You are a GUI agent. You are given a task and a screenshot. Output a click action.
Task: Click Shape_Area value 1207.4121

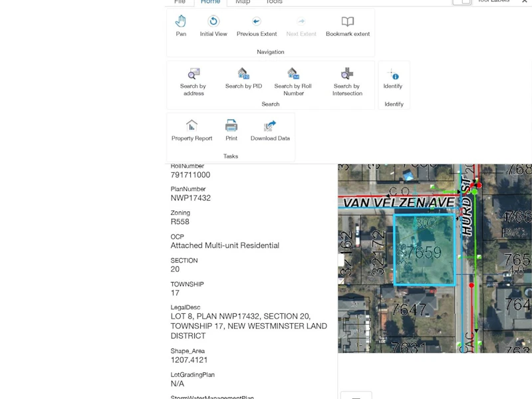(189, 360)
